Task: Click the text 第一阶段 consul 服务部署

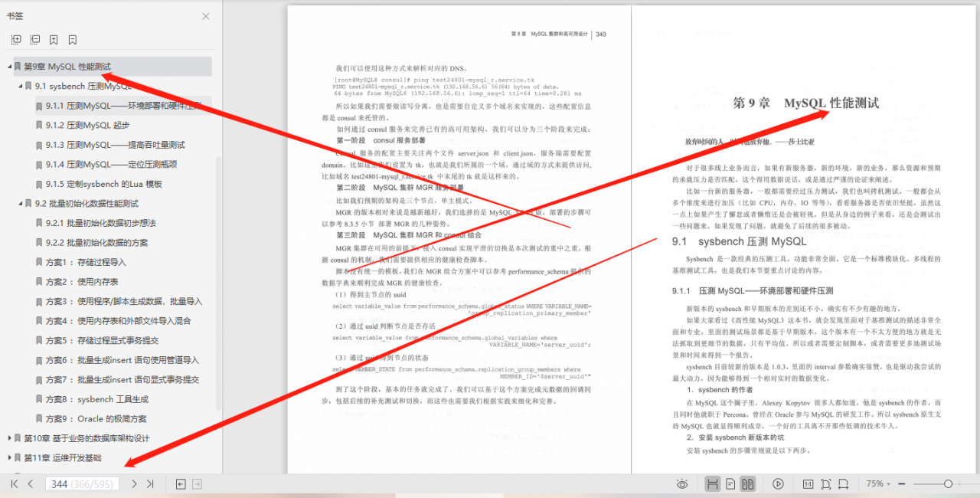Action: tap(381, 141)
